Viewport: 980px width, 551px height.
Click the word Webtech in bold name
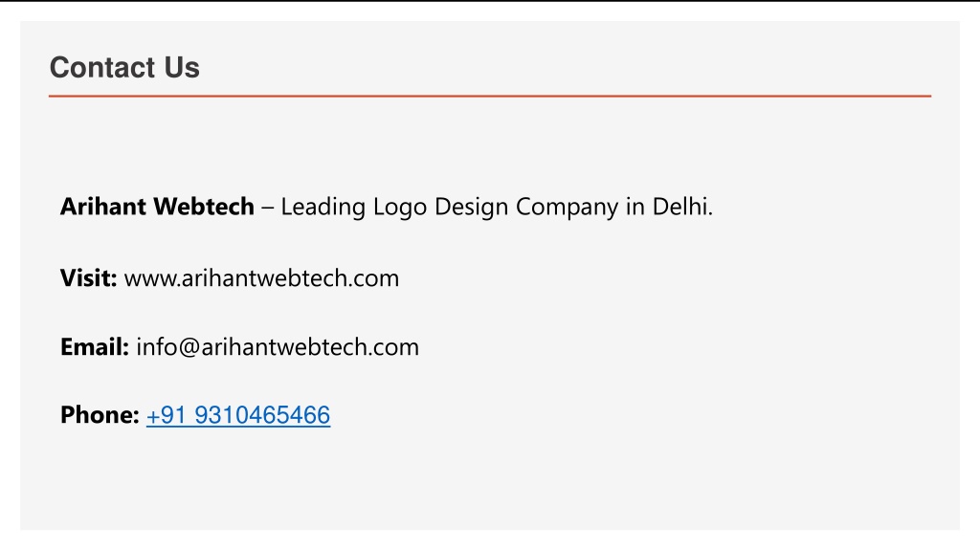pyautogui.click(x=204, y=207)
